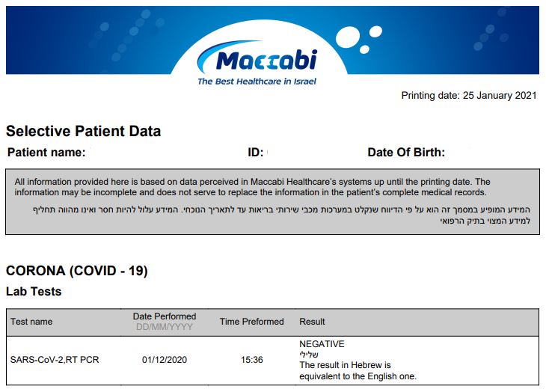Click the date 01/12/2020 in the table
Viewport: 546px width, 392px height.
coord(165,360)
